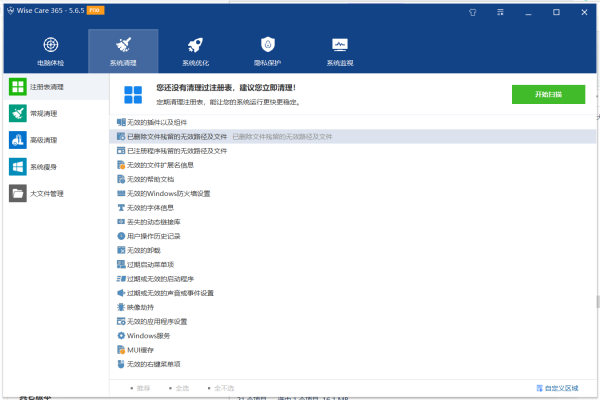Select the 已注册程序残留的无效路径及文件 row
Viewport: 600px width, 400px height.
point(352,151)
